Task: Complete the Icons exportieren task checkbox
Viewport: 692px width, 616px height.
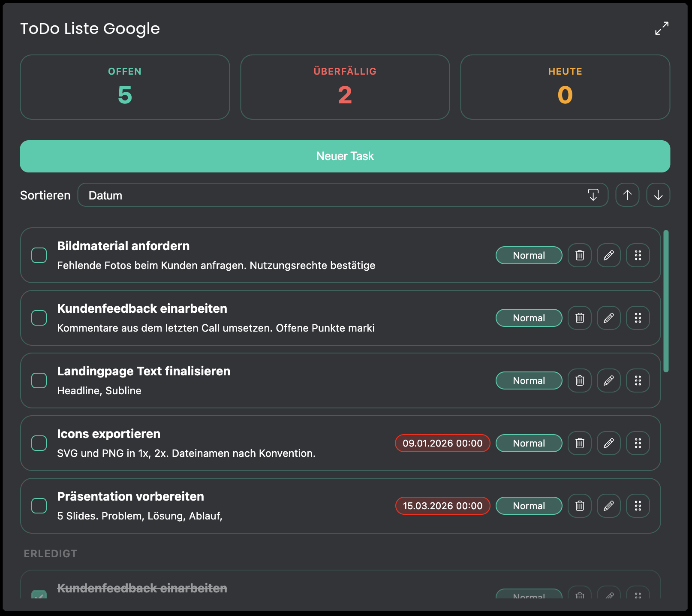Action: (39, 443)
